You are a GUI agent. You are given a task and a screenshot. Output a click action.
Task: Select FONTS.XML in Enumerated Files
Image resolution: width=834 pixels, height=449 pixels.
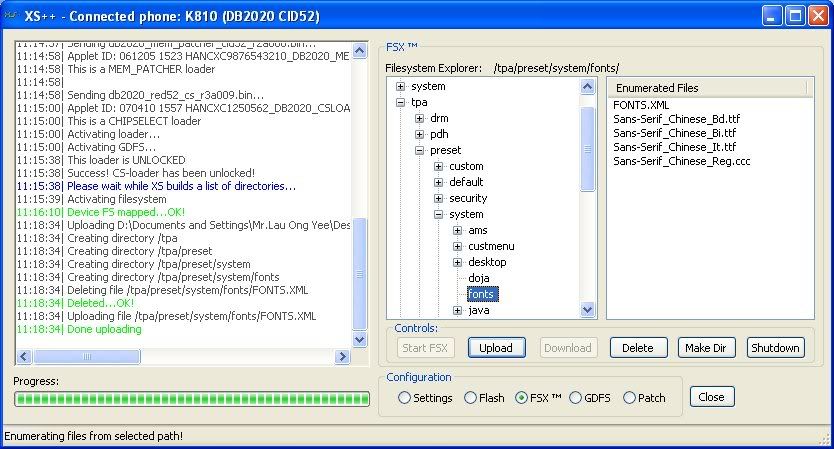point(643,105)
